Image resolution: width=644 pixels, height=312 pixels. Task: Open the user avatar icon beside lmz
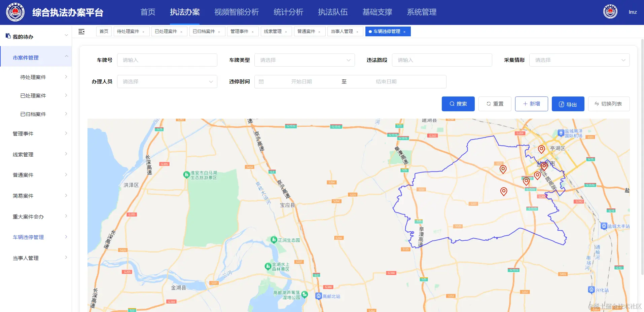[x=610, y=11]
